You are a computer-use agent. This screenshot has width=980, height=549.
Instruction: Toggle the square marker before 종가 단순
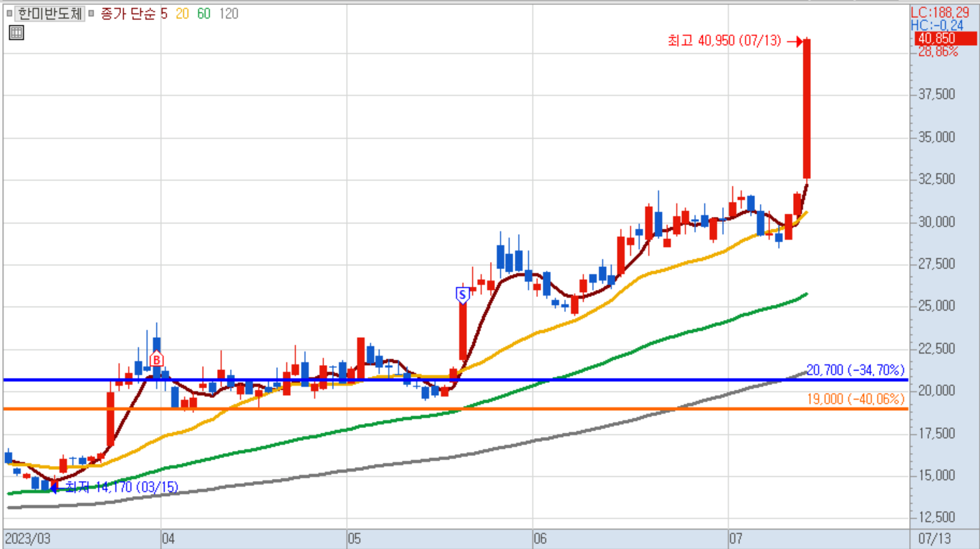(91, 14)
